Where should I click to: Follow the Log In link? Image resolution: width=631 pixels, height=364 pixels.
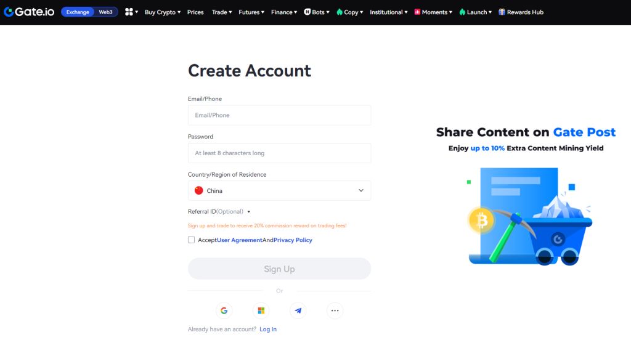click(x=268, y=329)
